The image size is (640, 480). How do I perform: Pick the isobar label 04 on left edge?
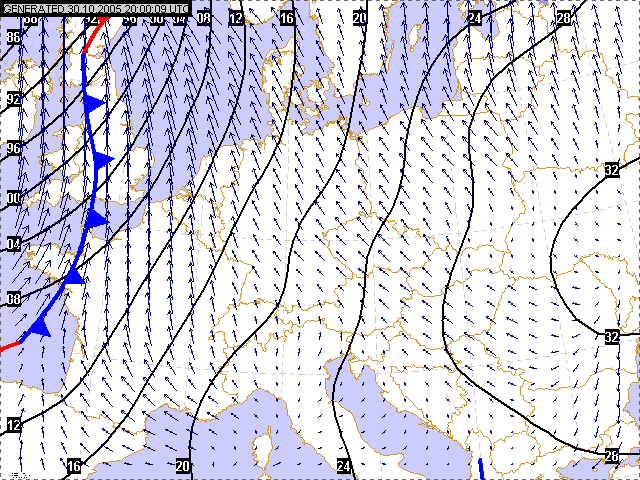(14, 245)
